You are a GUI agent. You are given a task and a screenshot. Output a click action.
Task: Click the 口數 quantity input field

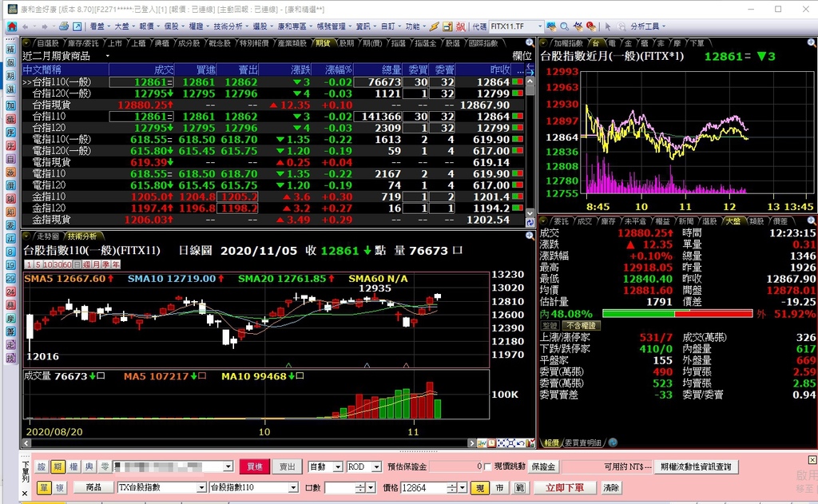[x=340, y=488]
